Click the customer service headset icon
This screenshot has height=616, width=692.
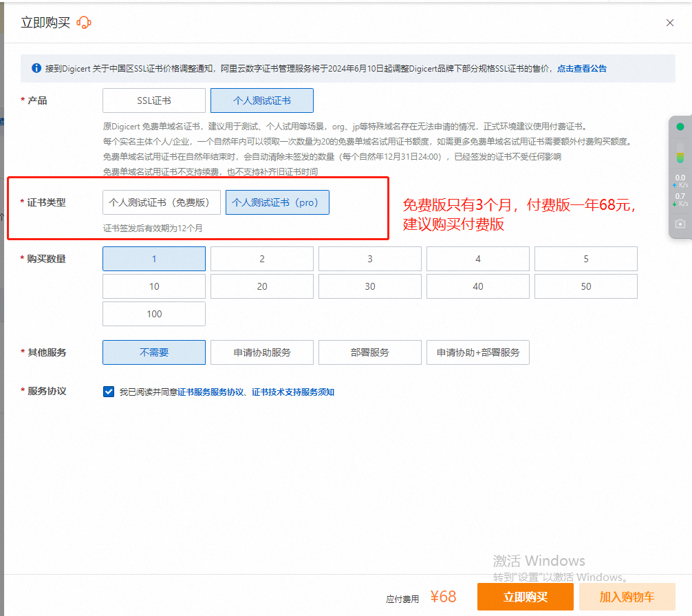(x=84, y=23)
